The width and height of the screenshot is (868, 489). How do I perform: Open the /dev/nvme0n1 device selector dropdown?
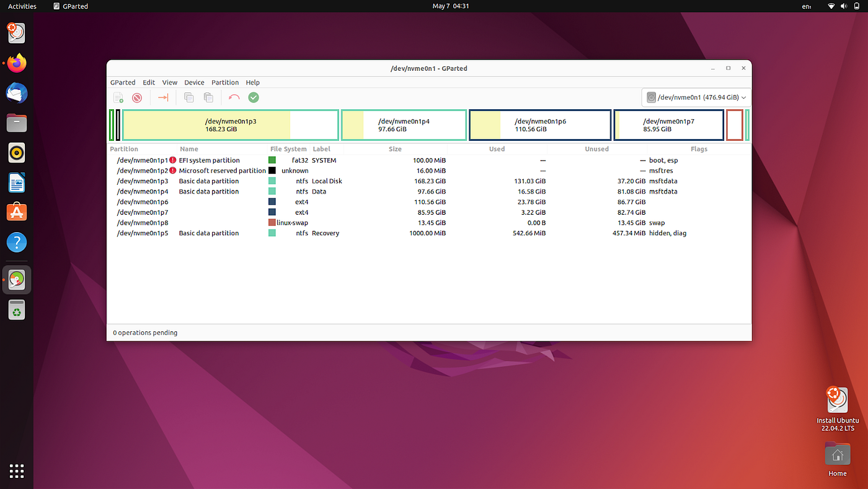pos(694,97)
